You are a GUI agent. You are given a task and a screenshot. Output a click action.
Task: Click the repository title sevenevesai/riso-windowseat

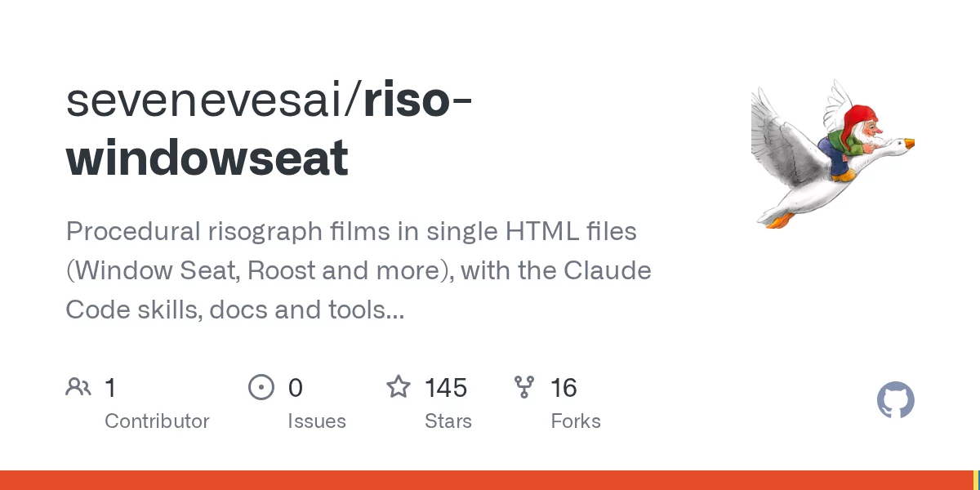coord(269,129)
